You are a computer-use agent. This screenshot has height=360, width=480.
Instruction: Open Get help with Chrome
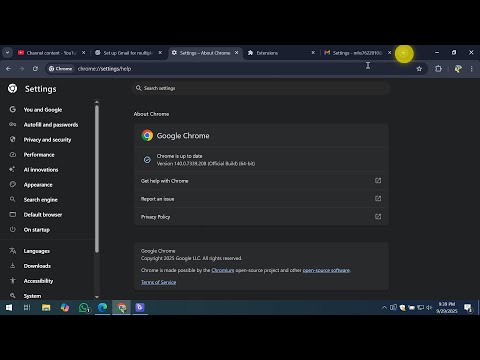pos(261,181)
